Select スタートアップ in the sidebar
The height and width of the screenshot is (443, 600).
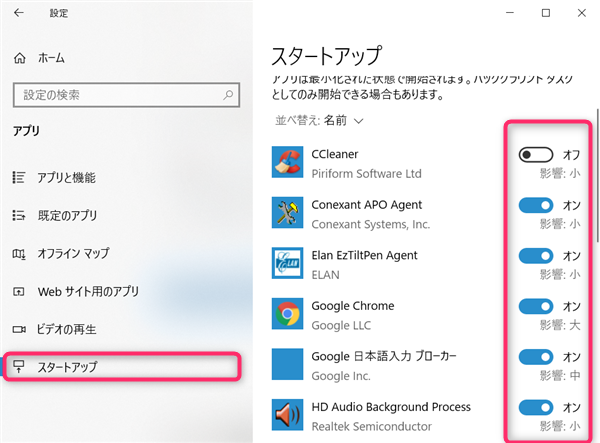pyautogui.click(x=122, y=367)
